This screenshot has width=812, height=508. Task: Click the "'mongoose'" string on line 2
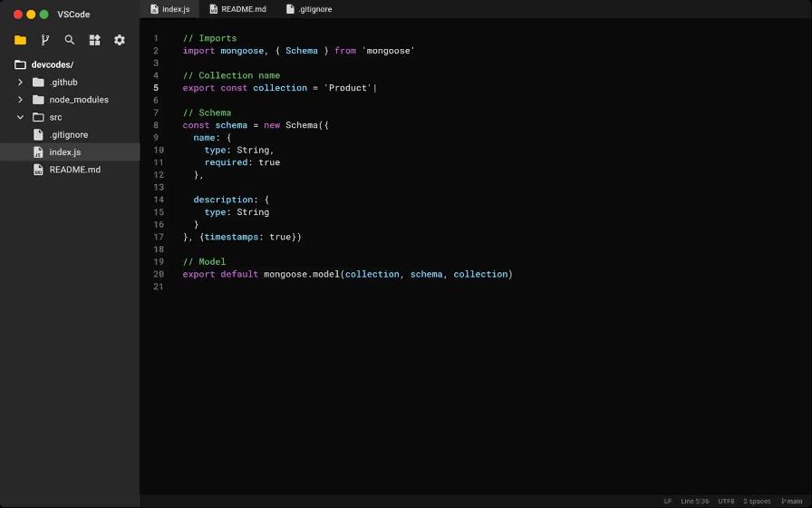[x=389, y=50]
